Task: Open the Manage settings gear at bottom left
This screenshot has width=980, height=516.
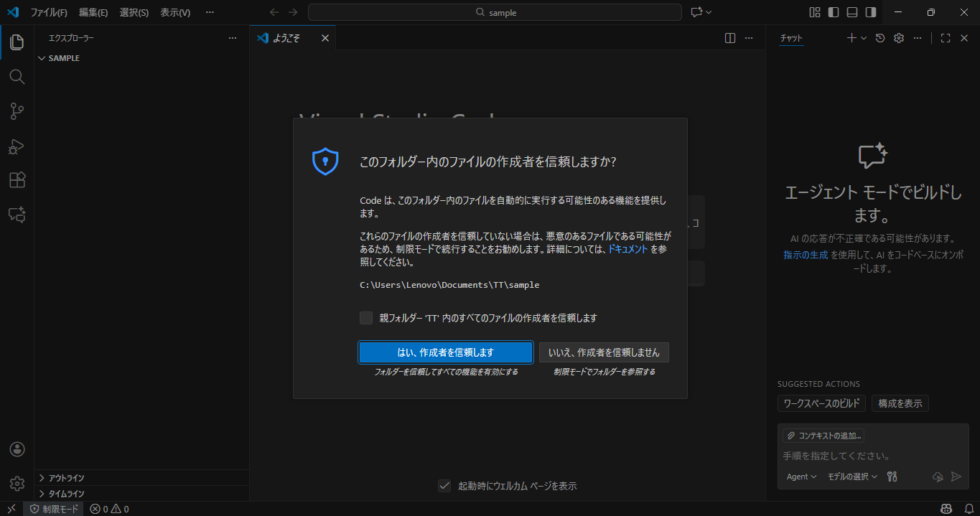Action: coord(17,483)
